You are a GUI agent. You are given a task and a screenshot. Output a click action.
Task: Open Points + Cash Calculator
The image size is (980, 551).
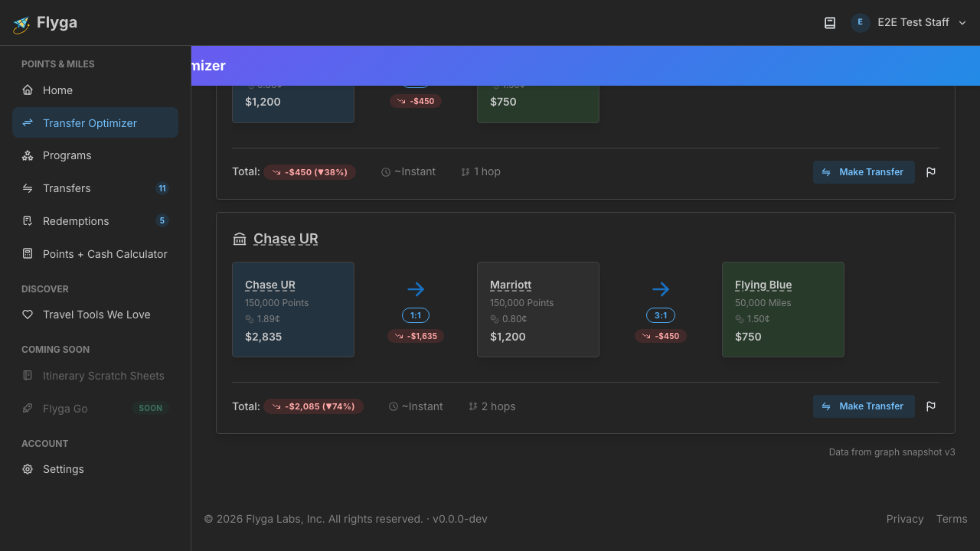click(95, 254)
